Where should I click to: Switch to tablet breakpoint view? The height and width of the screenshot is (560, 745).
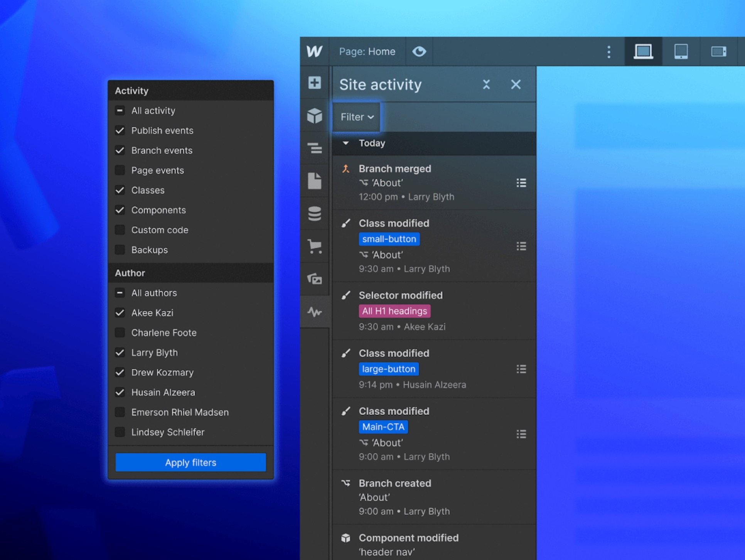point(681,51)
